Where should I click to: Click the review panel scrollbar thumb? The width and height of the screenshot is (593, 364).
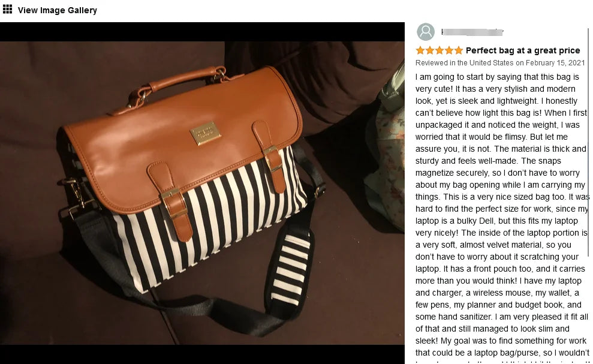pyautogui.click(x=588, y=142)
